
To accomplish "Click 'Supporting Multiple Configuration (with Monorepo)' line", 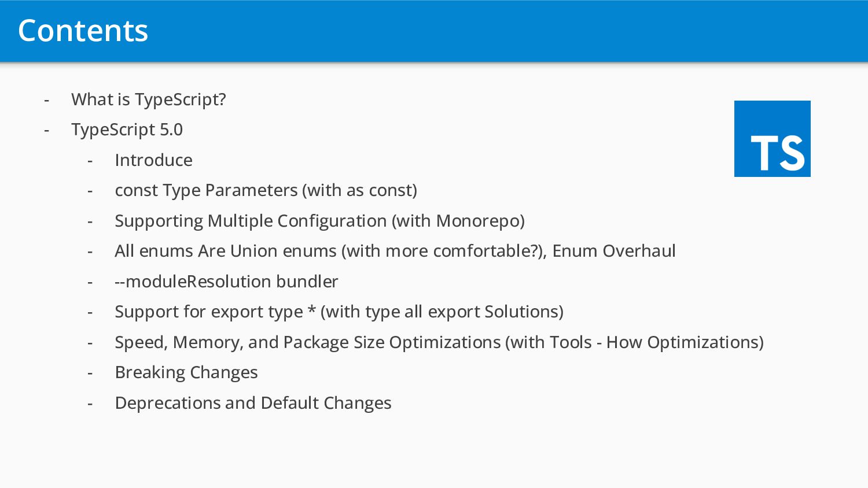I will 320,221.
